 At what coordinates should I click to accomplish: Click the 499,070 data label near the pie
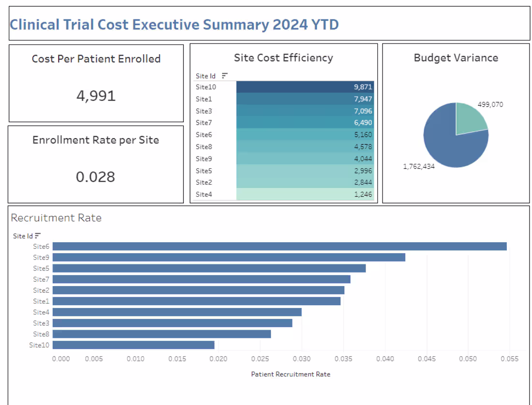coord(491,104)
